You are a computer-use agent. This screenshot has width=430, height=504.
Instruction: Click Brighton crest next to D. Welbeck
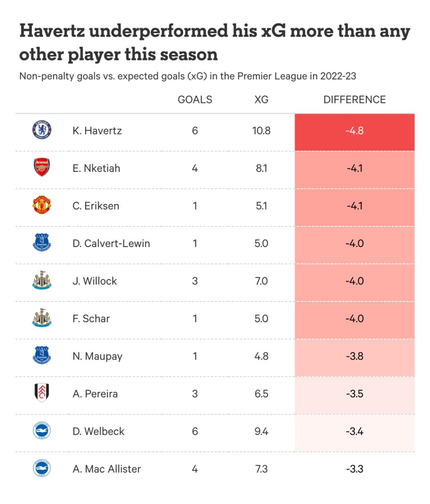pyautogui.click(x=42, y=431)
